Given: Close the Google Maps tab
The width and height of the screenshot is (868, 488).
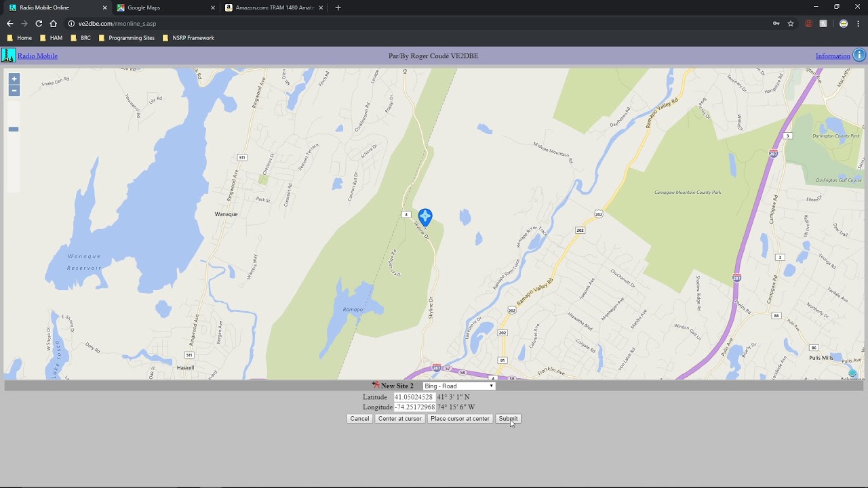Looking at the screenshot, I should click(212, 7).
